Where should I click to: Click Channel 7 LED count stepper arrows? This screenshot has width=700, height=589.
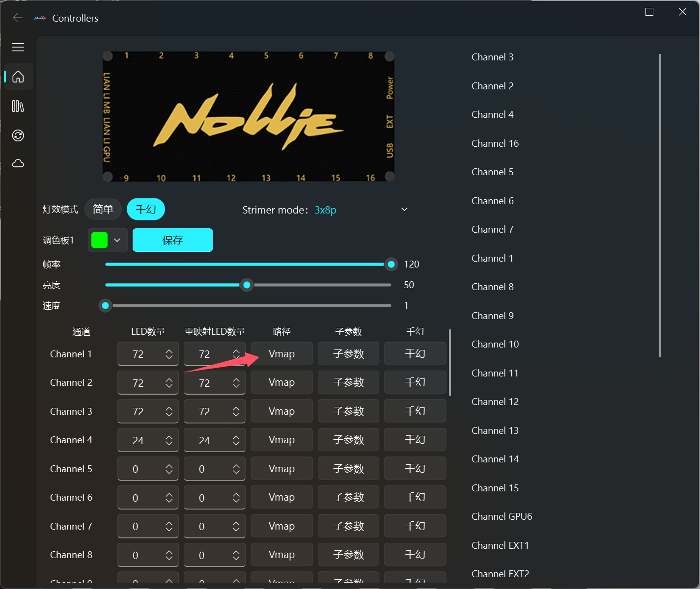click(169, 527)
